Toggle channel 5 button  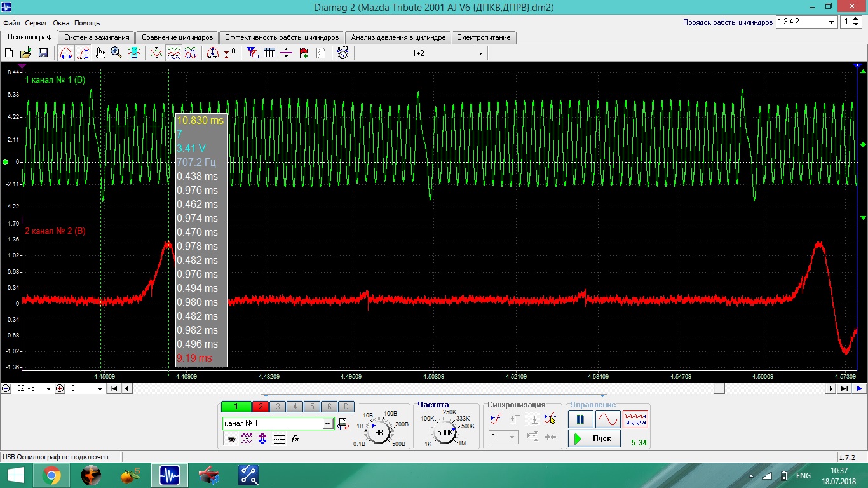pos(311,407)
